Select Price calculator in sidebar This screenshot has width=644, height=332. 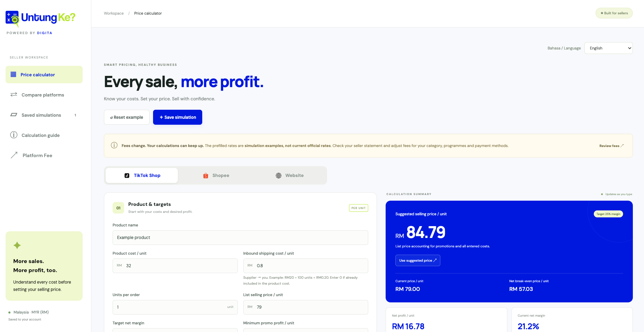click(44, 75)
